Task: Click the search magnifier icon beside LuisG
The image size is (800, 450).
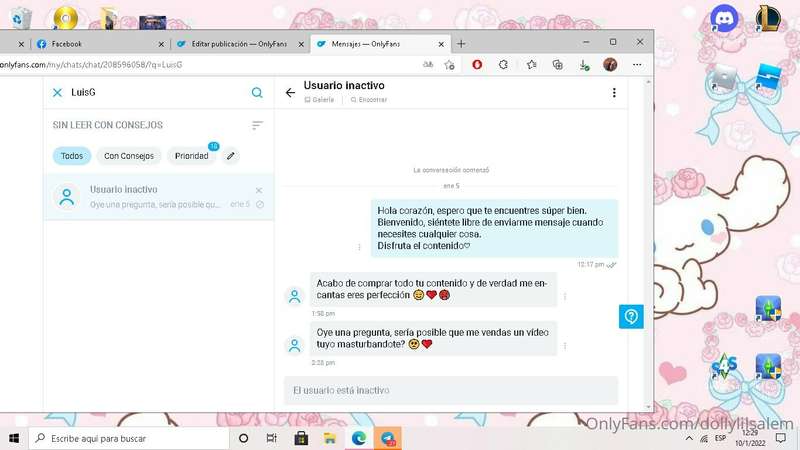Action: pyautogui.click(x=257, y=92)
